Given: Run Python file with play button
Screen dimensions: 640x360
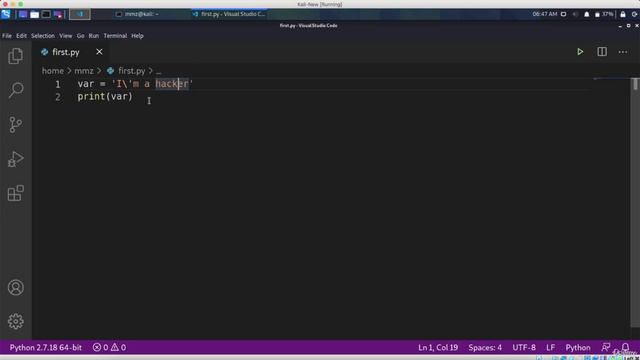Looking at the screenshot, I should [580, 52].
